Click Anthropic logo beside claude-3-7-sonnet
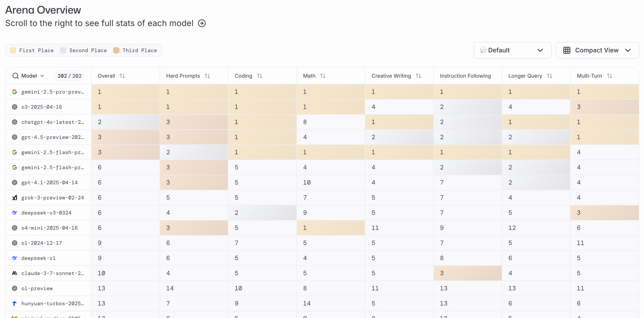644x318 pixels. [15, 273]
